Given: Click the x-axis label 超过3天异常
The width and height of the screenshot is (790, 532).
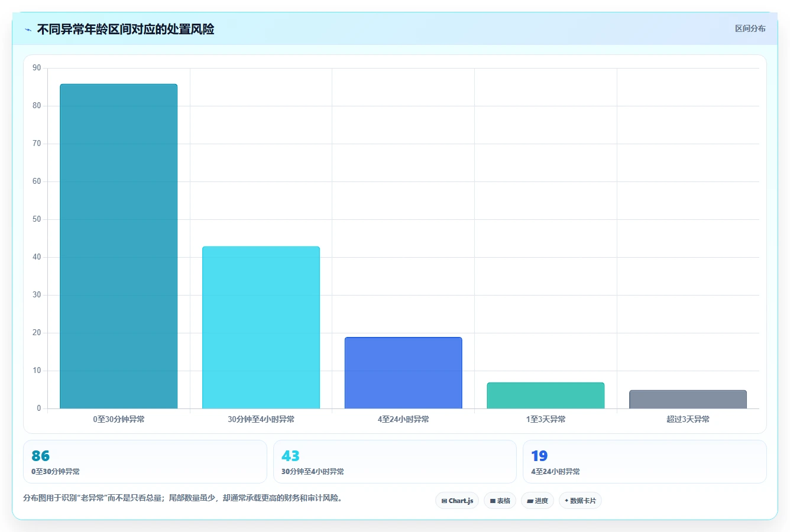Looking at the screenshot, I should point(688,419).
